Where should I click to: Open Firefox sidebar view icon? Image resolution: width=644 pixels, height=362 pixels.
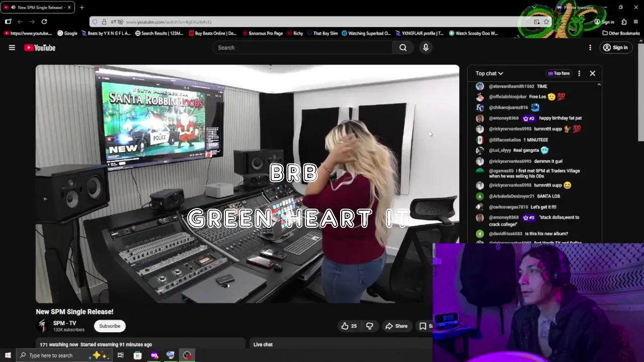8,22
